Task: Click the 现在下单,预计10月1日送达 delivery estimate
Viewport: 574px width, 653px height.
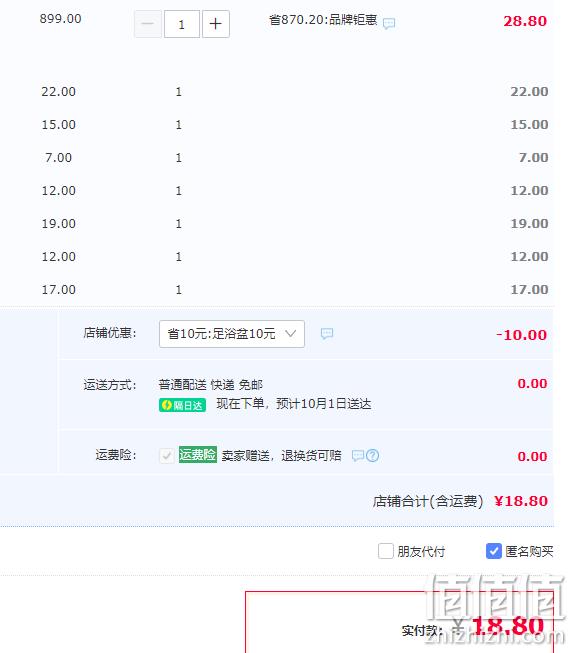Action: pos(294,404)
